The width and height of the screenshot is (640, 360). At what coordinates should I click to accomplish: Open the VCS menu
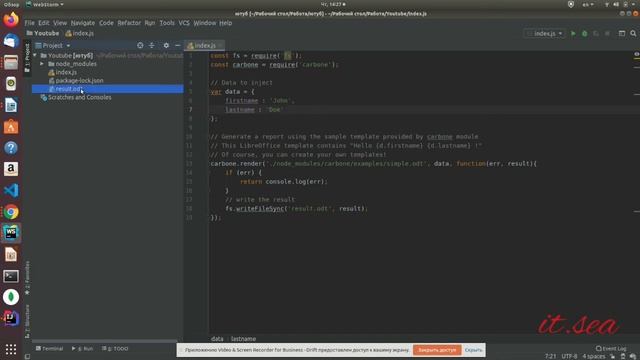coord(184,23)
